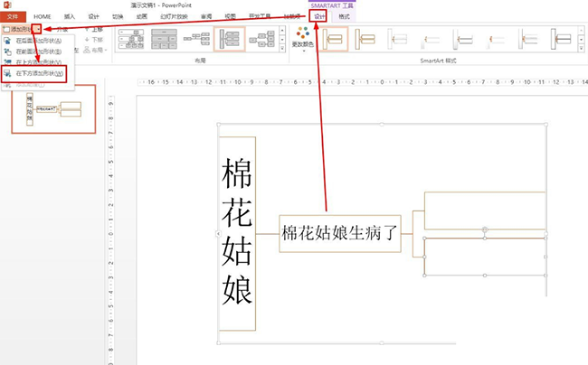Viewport: 588px width, 365px height.
Task: Open the 开发工具 ribbon tab
Action: [259, 17]
